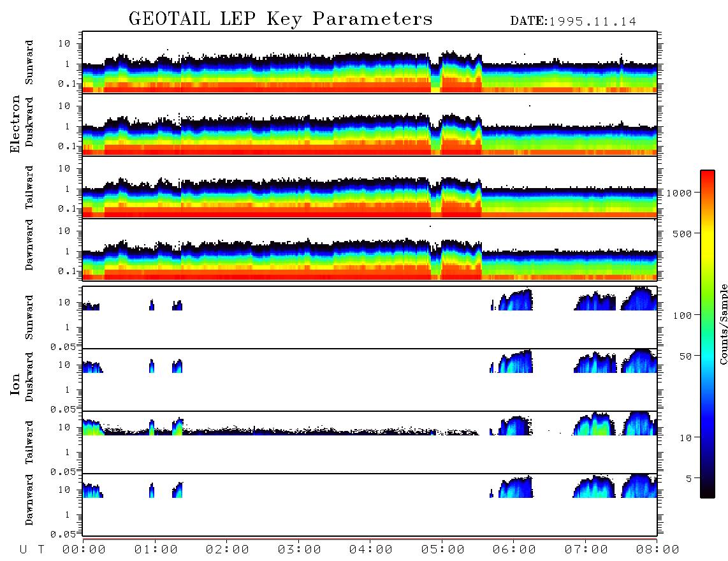Viewport: 728px width, 561px height.
Task: Click the colorbar tick label 5
Action: tap(689, 479)
